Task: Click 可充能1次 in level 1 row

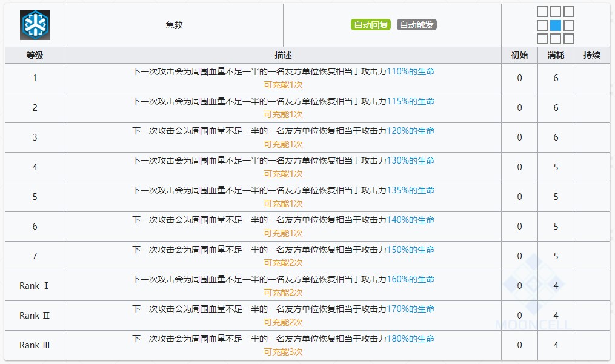Action: pyautogui.click(x=283, y=85)
